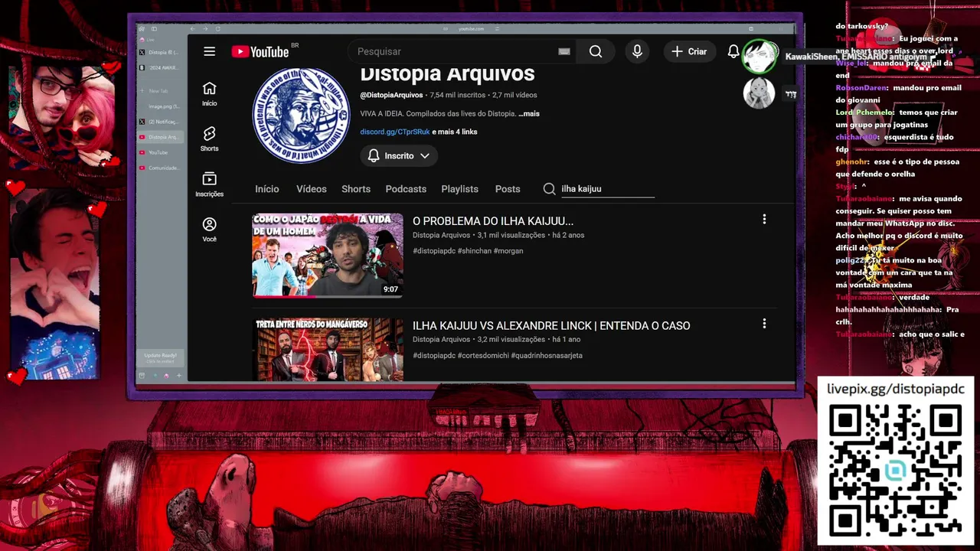Switch to the Playlists tab
This screenshot has height=551, width=980.
click(459, 189)
